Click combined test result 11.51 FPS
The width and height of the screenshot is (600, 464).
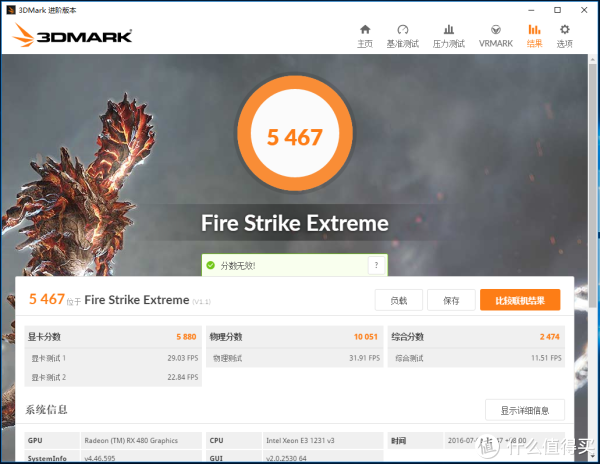546,358
